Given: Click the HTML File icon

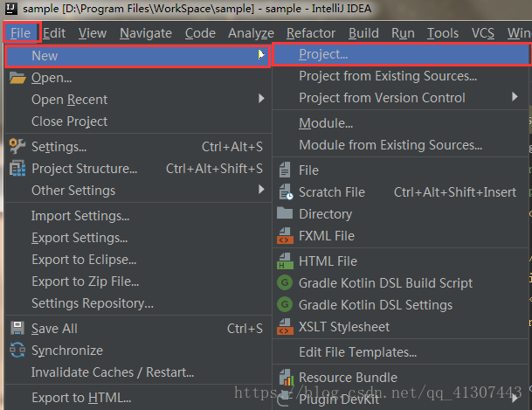Looking at the screenshot, I should point(285,261).
